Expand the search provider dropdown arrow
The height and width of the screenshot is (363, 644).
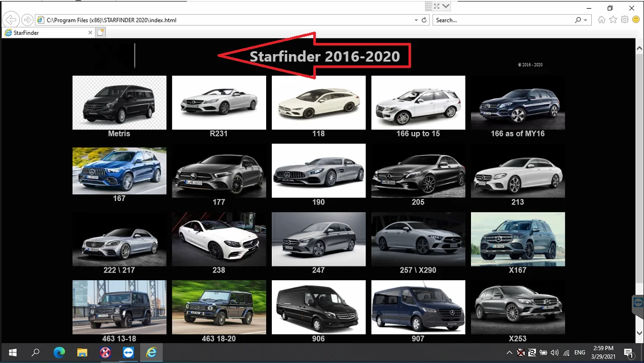(x=585, y=20)
